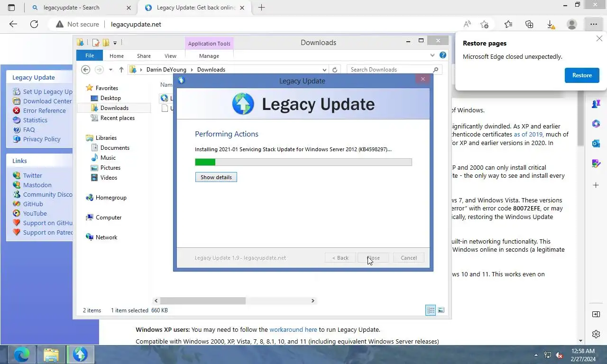607x364 pixels.
Task: Open Outlook in Edge sidebar
Action: pyautogui.click(x=596, y=143)
